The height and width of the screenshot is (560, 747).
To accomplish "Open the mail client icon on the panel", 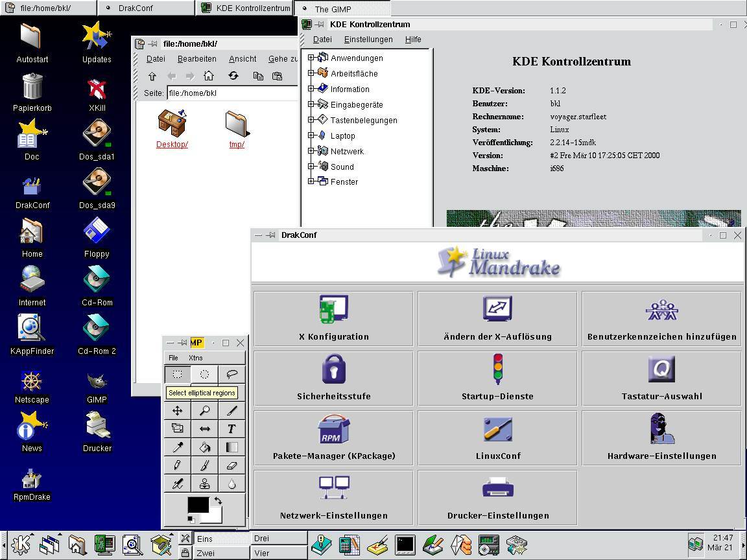I will [461, 545].
